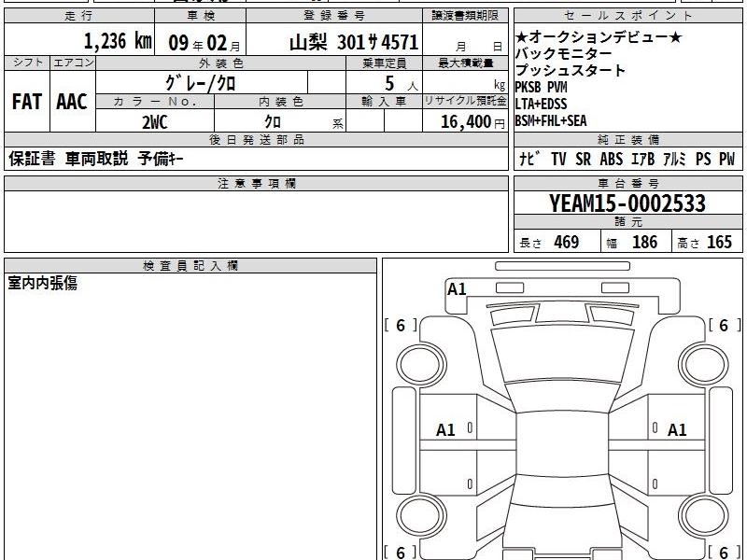Select ABS in genuine equipment
The width and height of the screenshot is (747, 560).
coord(612,159)
